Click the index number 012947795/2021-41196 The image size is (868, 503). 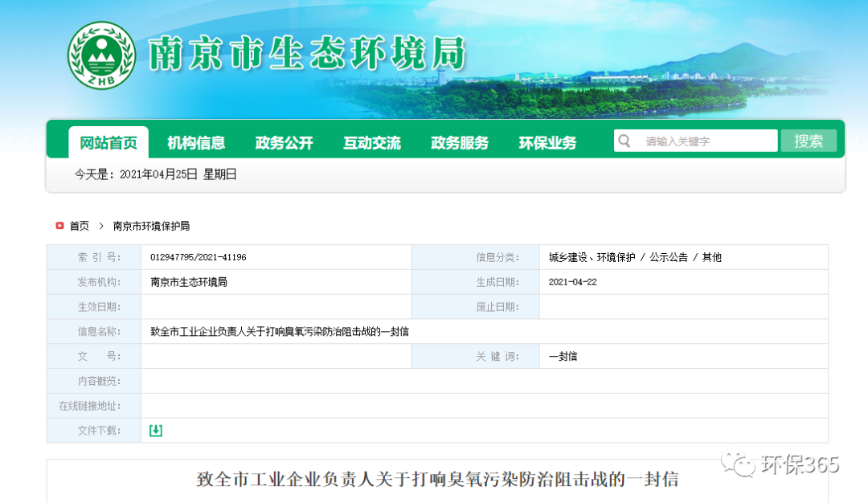(x=199, y=258)
